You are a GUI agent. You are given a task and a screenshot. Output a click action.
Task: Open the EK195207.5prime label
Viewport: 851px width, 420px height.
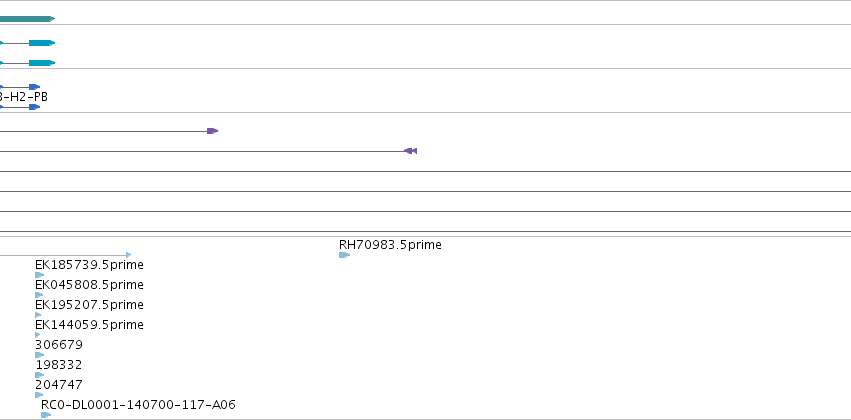[x=89, y=305]
